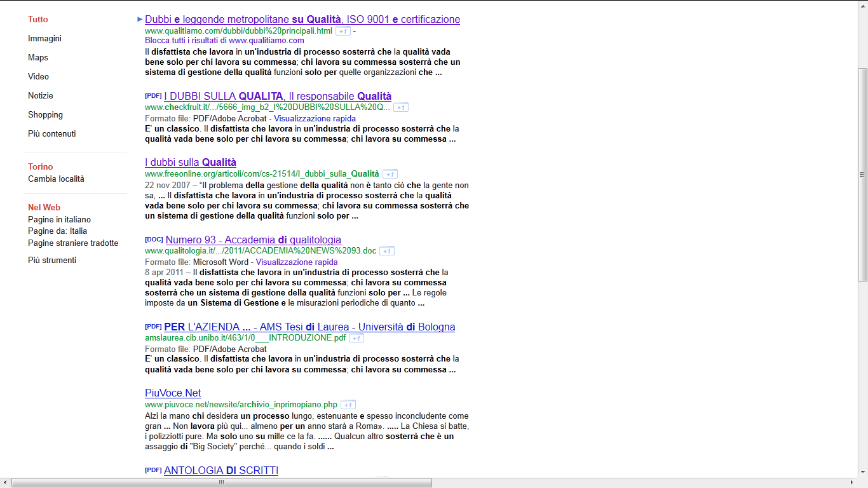Viewport: 868px width, 488px height.
Task: Click the +1 button beside qualitiamo.com URL
Action: click(343, 31)
